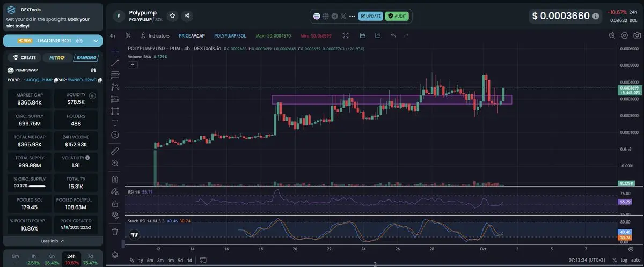Undo the last chart action

[393, 36]
